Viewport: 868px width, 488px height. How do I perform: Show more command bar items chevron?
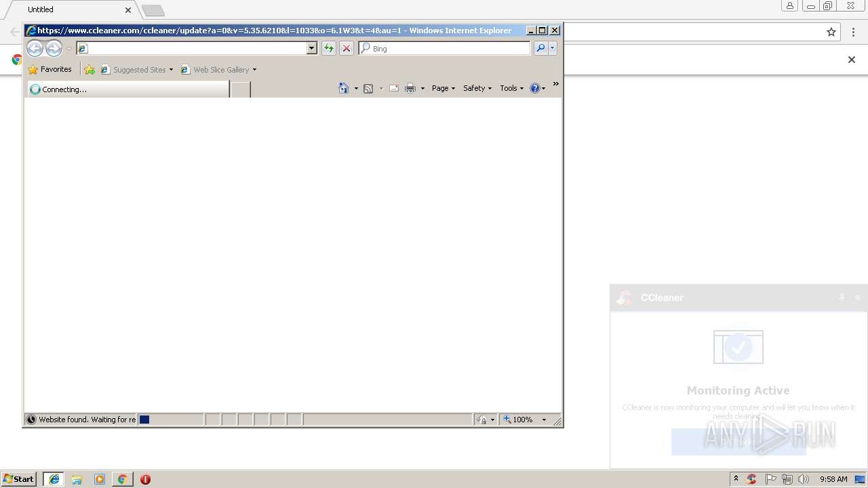(x=556, y=84)
